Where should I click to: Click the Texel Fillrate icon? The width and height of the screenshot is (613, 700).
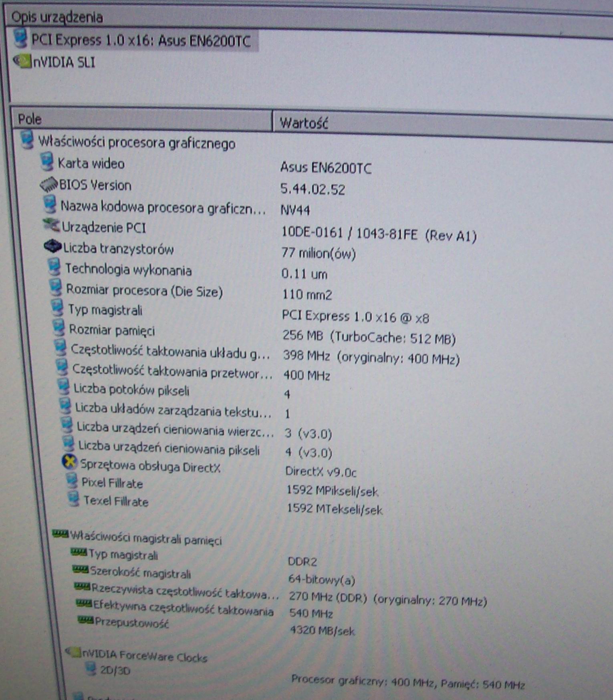tap(74, 499)
